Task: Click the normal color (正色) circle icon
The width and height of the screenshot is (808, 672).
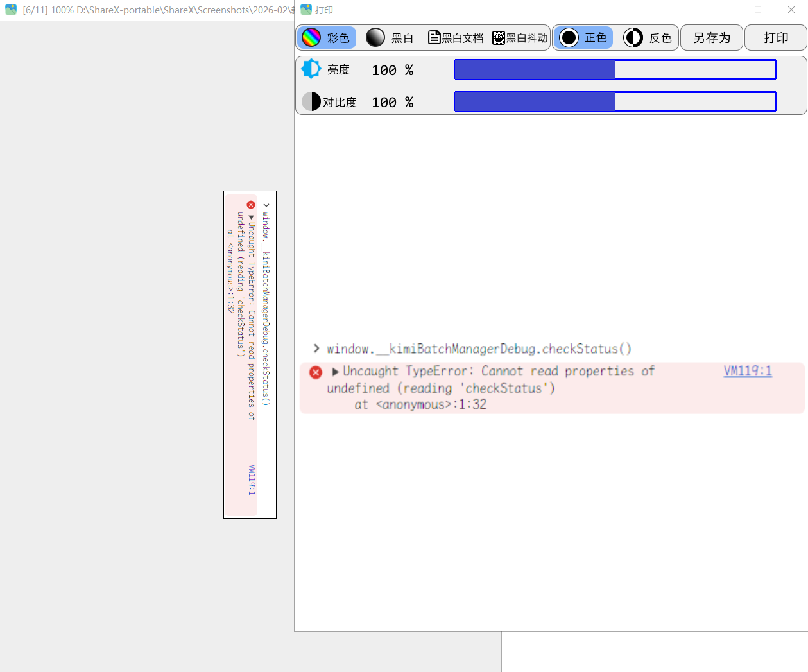Action: coord(569,38)
